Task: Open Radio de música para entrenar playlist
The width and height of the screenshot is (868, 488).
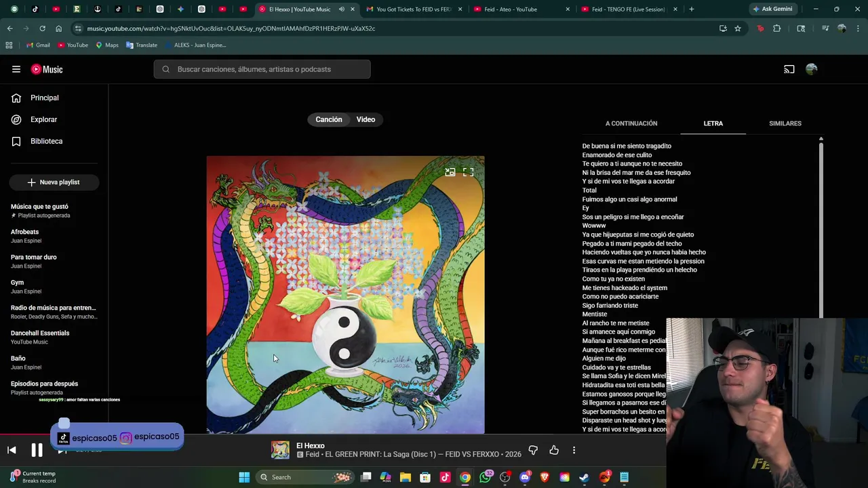Action: click(x=54, y=312)
